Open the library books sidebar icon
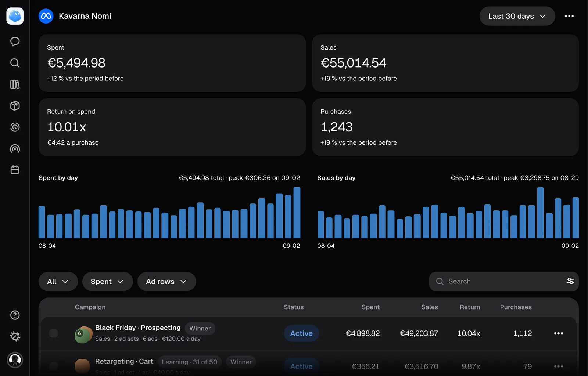588x376 pixels. coord(15,84)
